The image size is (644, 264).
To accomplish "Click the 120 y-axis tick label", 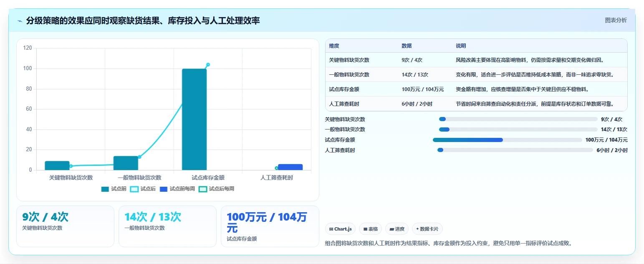I will [28, 48].
